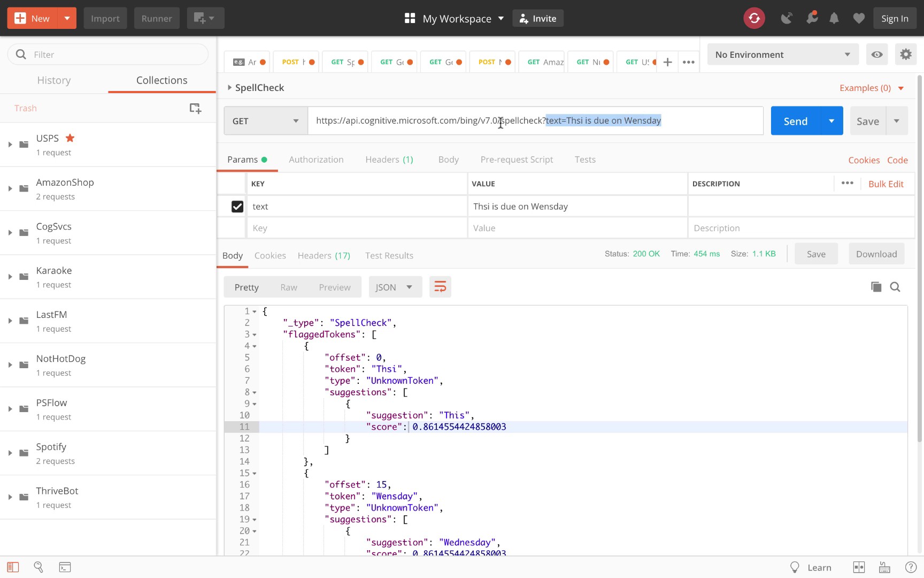This screenshot has height=578, width=924.
Task: Switch to two pane view
Action: tap(859, 567)
